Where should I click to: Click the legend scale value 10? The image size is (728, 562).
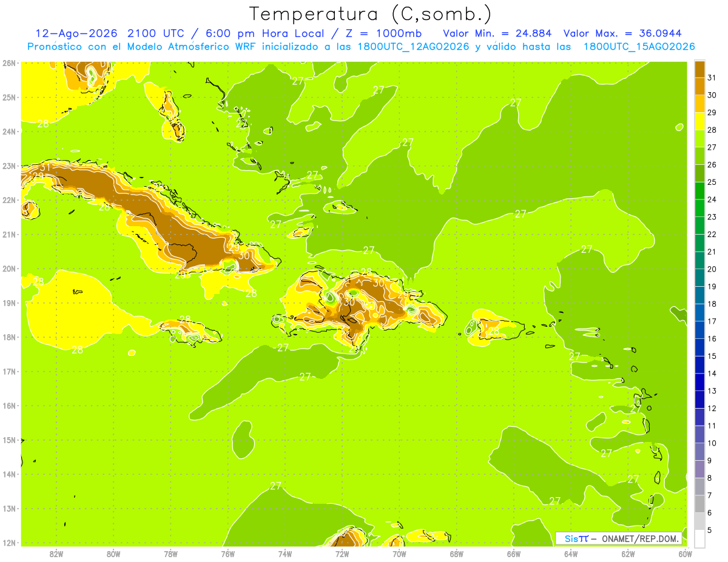pyautogui.click(x=712, y=443)
